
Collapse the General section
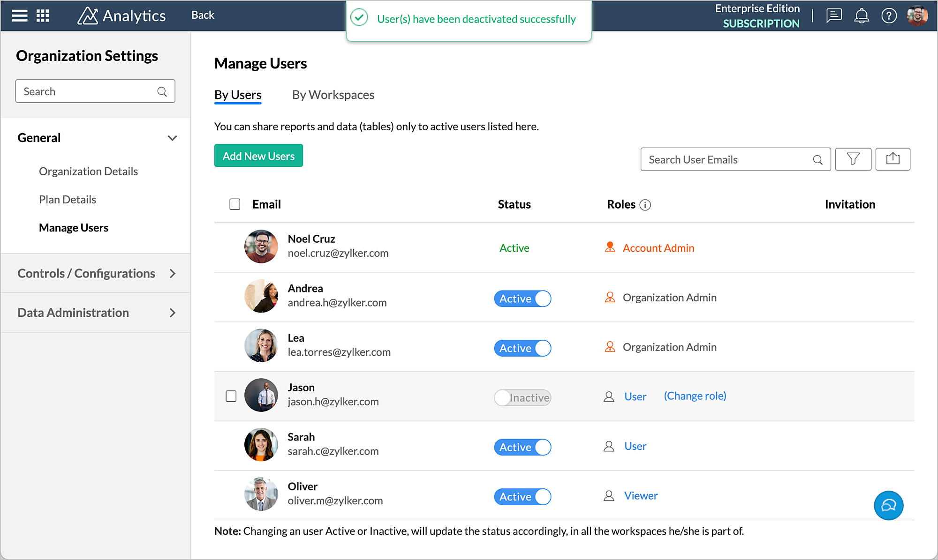(172, 138)
